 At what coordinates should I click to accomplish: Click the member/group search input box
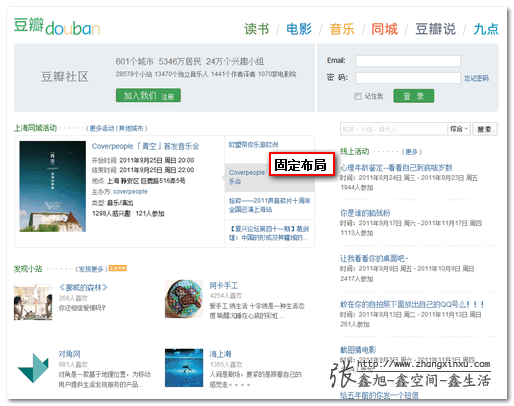(393, 129)
